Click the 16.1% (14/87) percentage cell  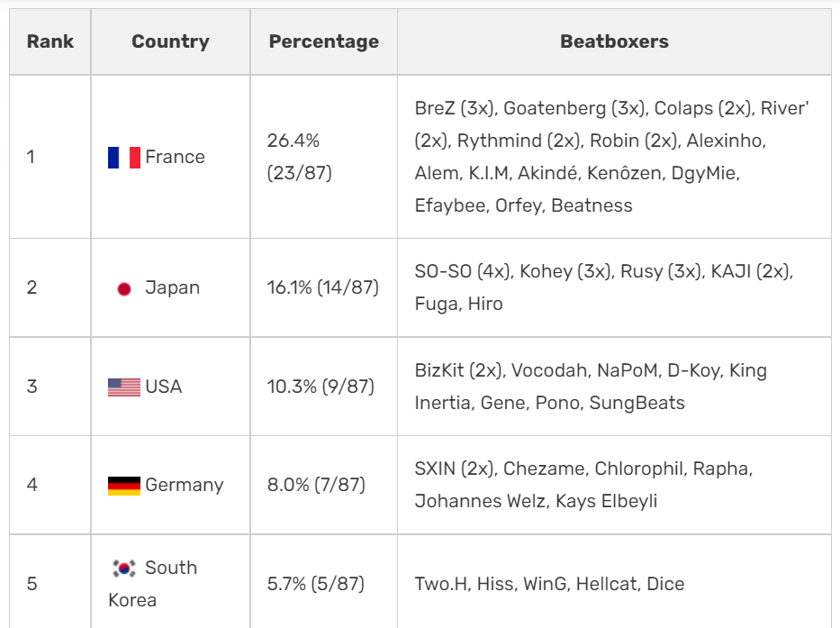point(323,287)
